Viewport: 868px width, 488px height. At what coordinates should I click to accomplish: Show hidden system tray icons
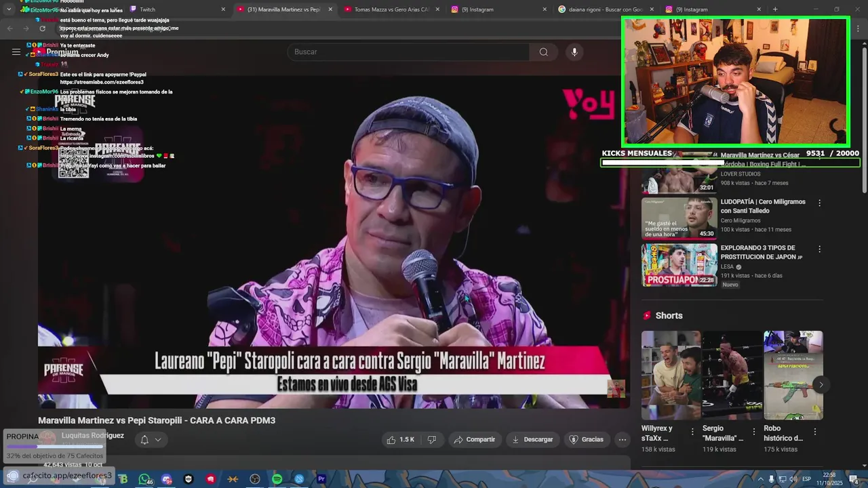(x=760, y=479)
